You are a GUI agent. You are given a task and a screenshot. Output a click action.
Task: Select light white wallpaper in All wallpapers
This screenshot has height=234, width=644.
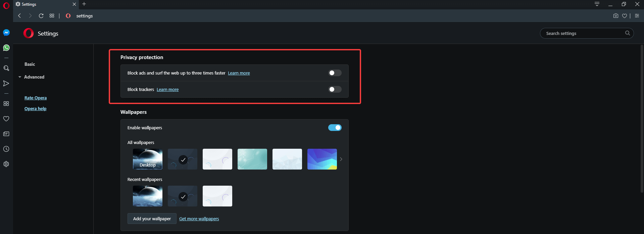(x=217, y=159)
